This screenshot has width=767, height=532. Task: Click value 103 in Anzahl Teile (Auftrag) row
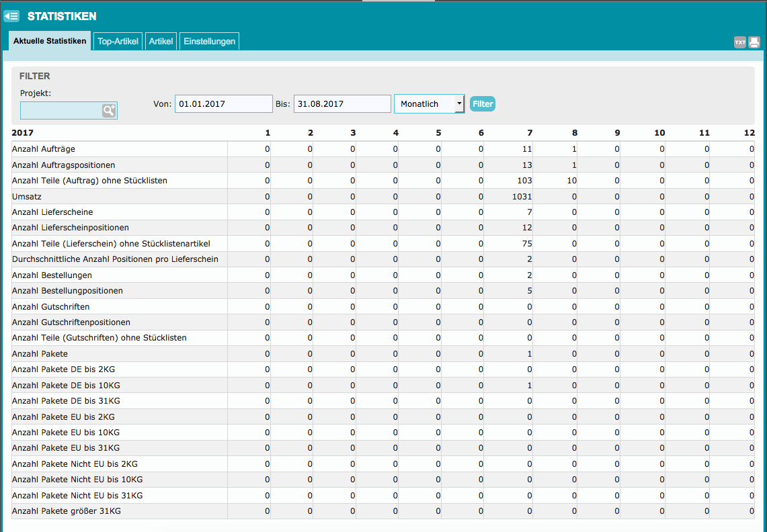(x=524, y=181)
